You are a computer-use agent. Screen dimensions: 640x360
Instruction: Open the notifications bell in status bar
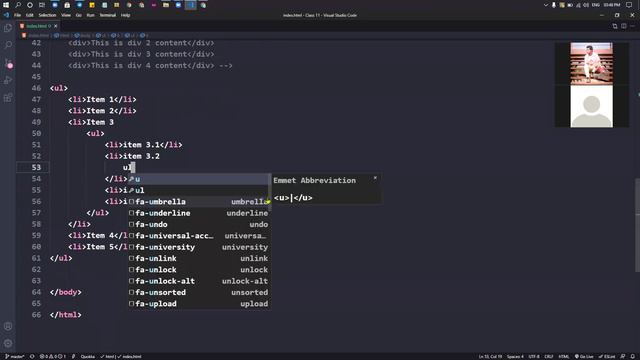coord(633,356)
